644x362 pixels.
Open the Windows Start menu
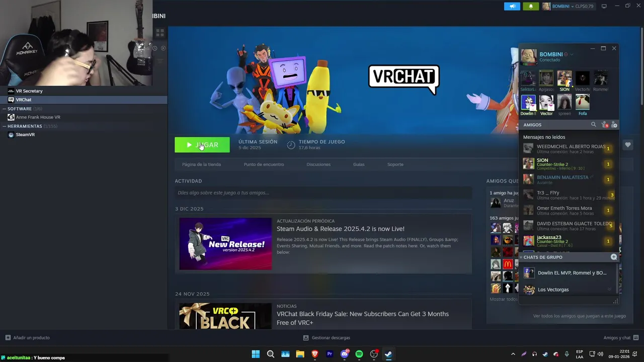pos(256,354)
